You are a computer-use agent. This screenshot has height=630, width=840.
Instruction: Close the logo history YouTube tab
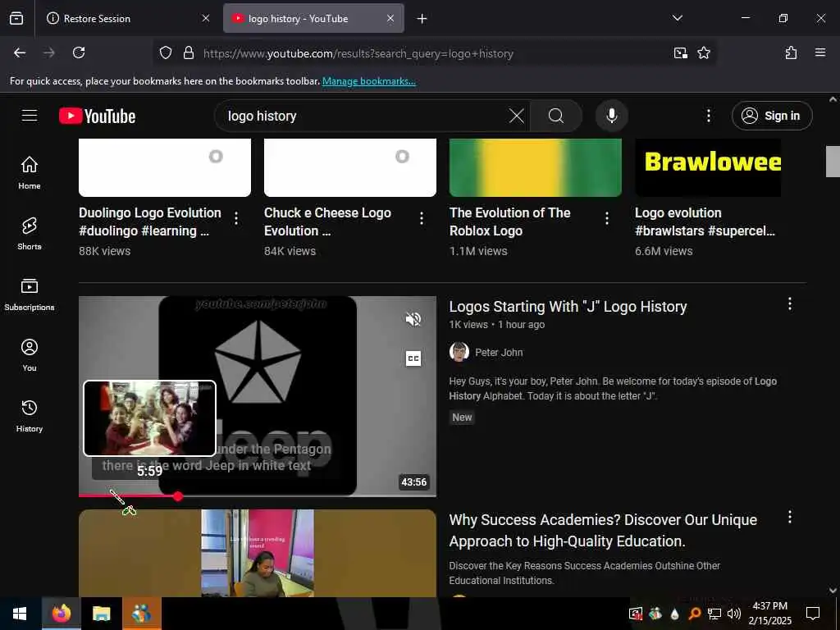coord(390,18)
